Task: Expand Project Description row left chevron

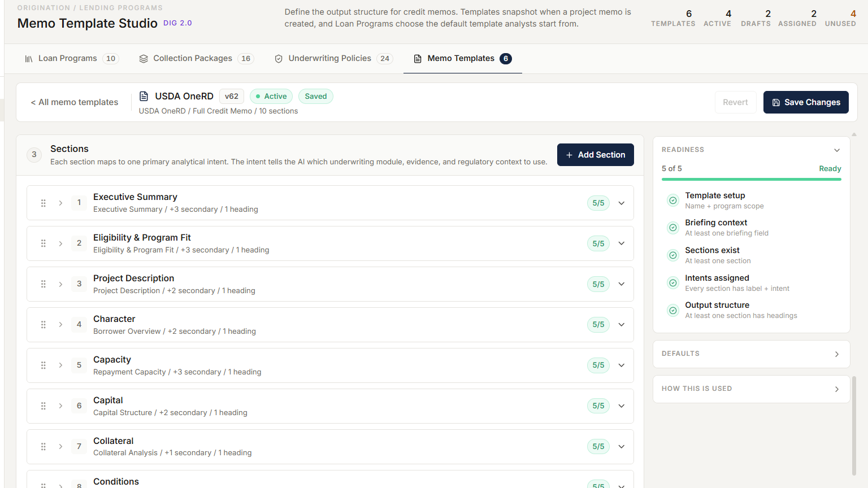Action: coord(60,284)
